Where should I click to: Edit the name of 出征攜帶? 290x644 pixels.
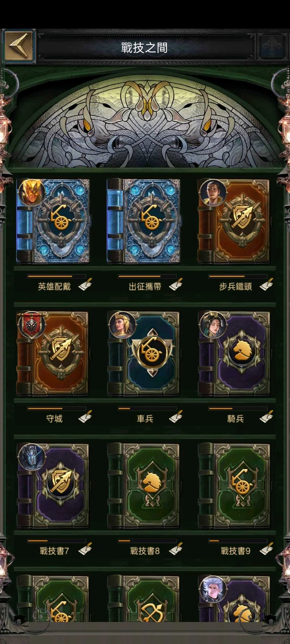pos(176,285)
